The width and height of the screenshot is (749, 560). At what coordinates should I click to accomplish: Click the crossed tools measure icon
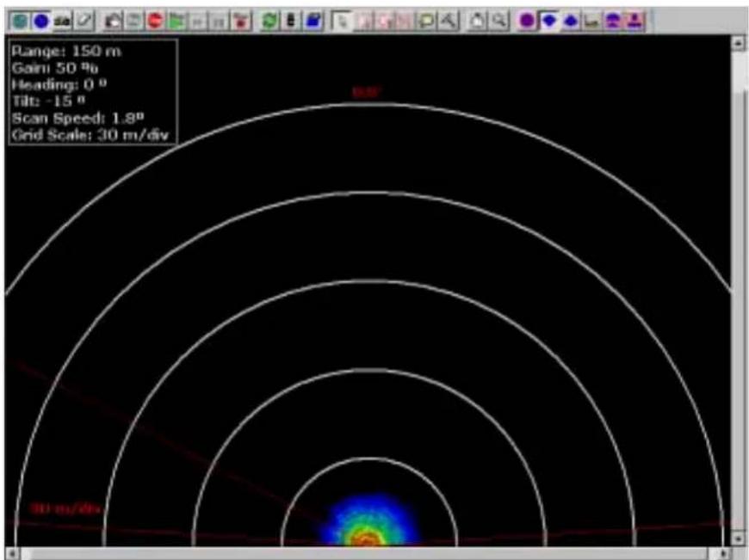tap(449, 21)
